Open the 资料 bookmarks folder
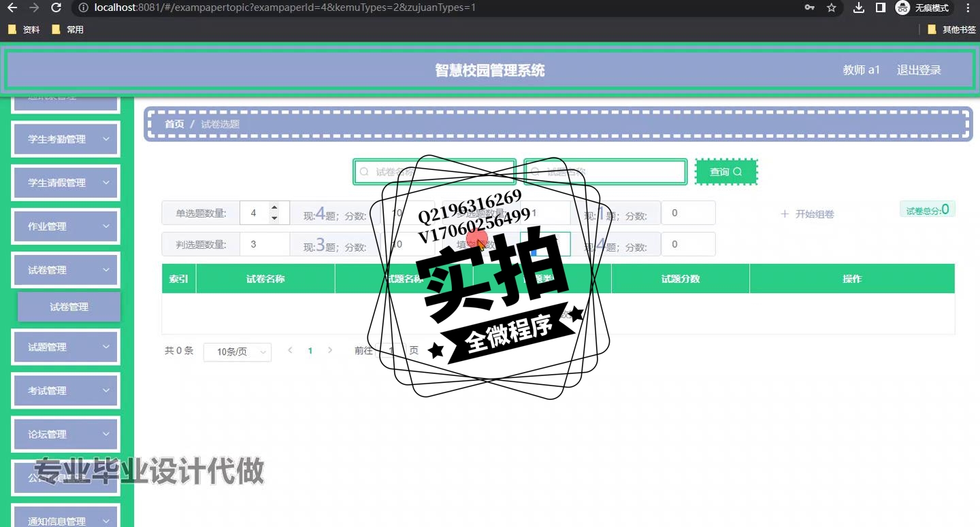 pos(24,30)
